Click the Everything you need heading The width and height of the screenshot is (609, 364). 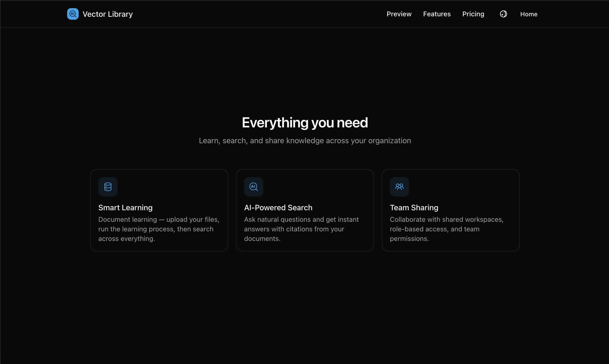tap(304, 122)
